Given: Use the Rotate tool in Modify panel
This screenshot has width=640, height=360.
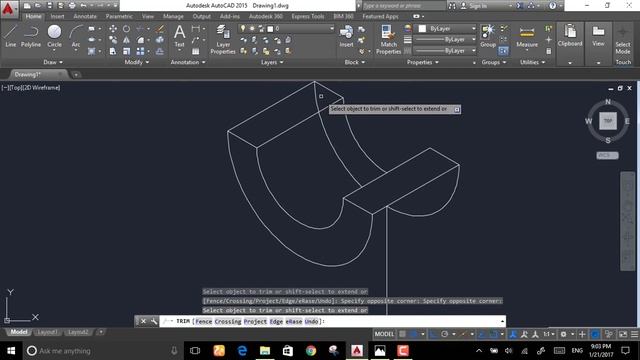Looking at the screenshot, I should [127, 29].
